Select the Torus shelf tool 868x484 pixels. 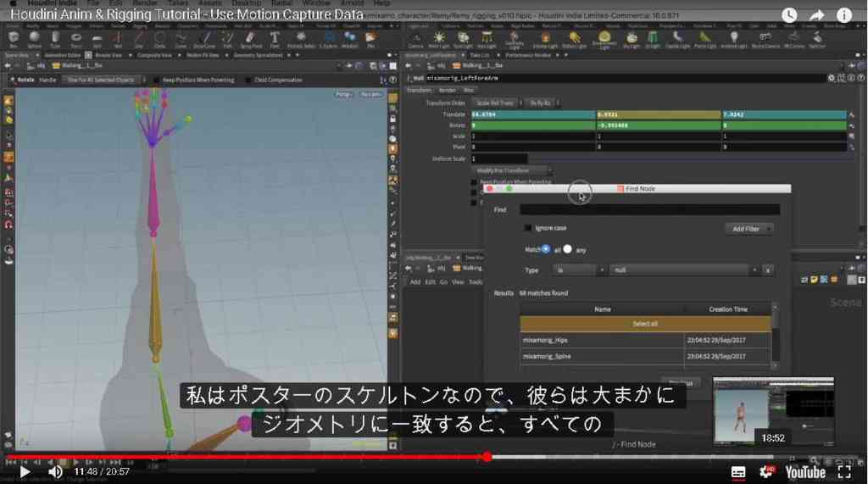pyautogui.click(x=75, y=39)
